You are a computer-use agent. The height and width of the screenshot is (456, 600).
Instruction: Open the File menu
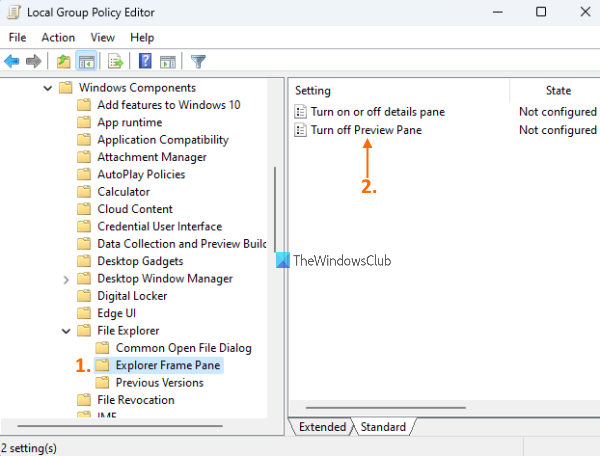pyautogui.click(x=17, y=37)
